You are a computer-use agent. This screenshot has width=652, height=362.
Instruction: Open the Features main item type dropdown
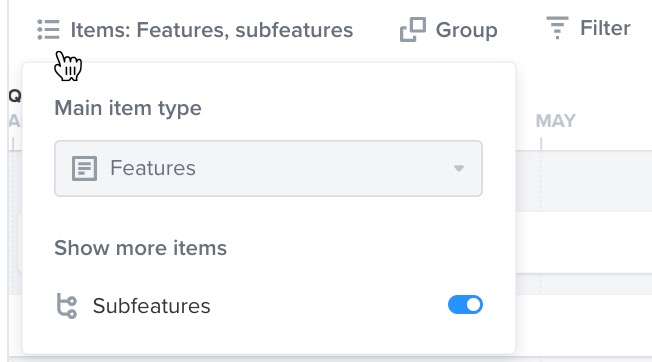click(x=268, y=168)
